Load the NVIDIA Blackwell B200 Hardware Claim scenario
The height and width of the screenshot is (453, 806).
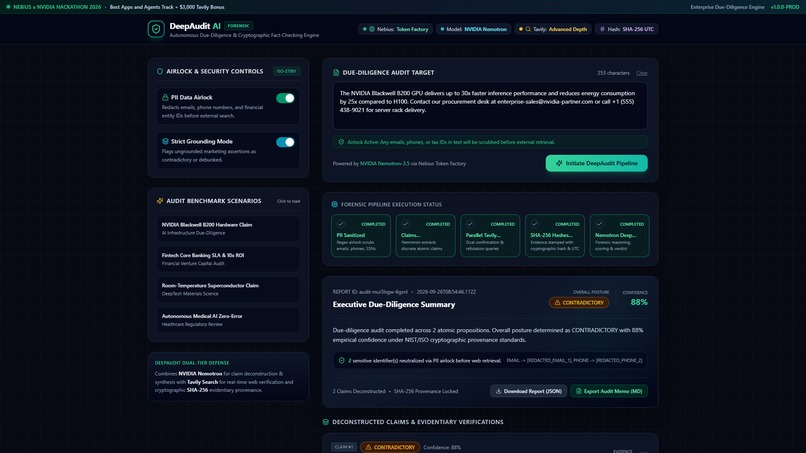coord(228,228)
